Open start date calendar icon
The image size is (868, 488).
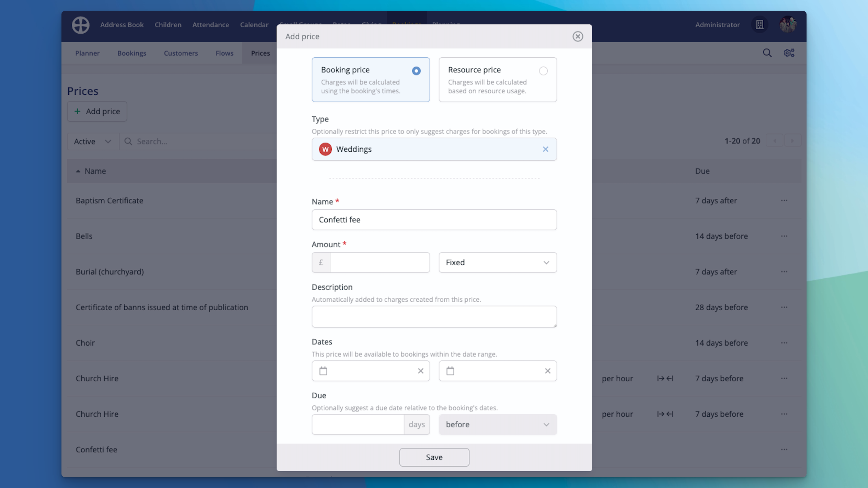tap(323, 371)
